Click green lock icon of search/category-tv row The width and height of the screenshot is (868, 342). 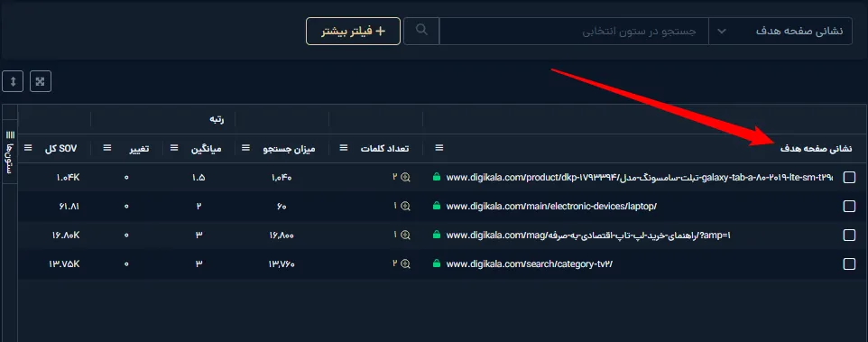tap(437, 263)
